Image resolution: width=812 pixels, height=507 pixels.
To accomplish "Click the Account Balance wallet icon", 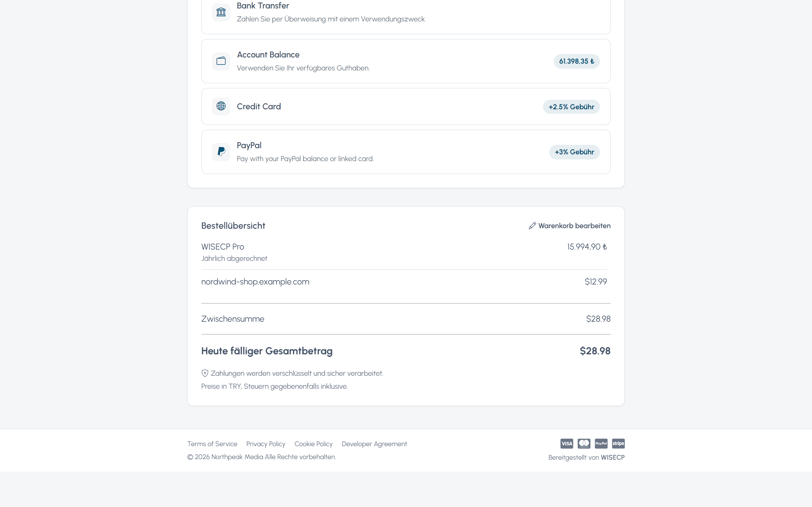I will pyautogui.click(x=221, y=61).
